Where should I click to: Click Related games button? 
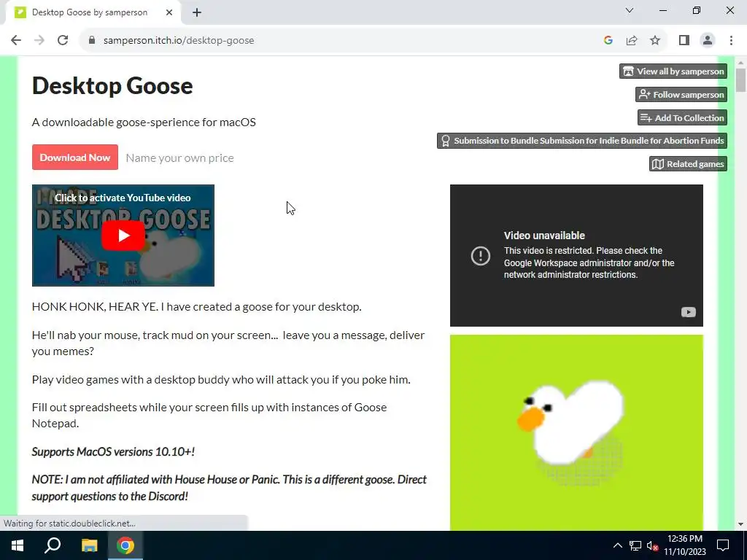pyautogui.click(x=688, y=164)
